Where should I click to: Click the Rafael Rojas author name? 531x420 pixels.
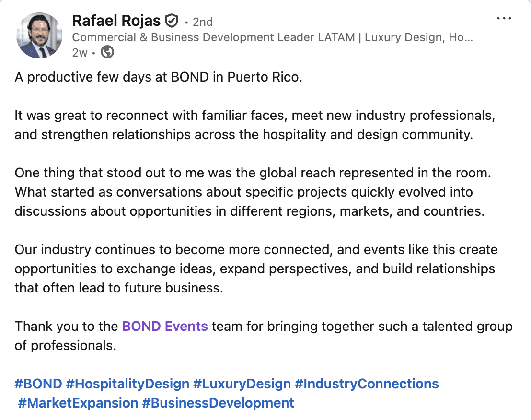116,21
